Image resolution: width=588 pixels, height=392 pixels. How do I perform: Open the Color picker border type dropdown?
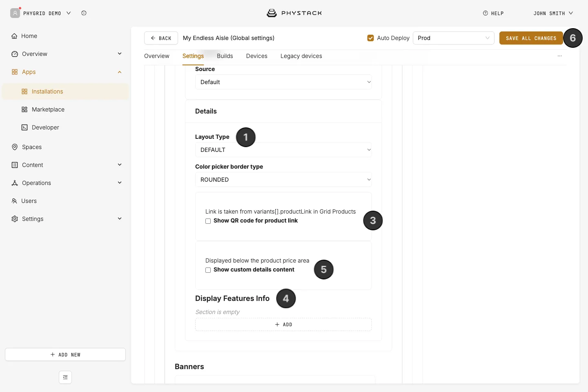[283, 180]
